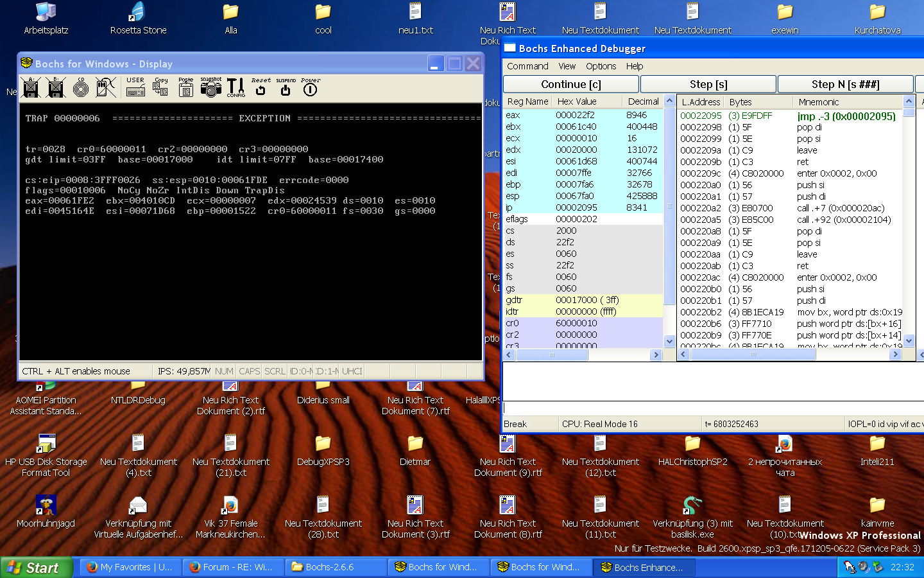Switch to the Bochs-2.6.6 folder taskbar button

pyautogui.click(x=336, y=567)
